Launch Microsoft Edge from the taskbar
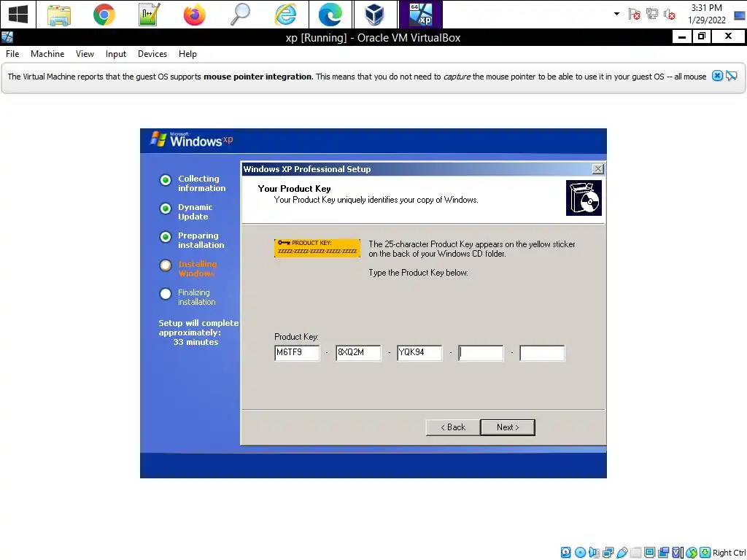Image resolution: width=747 pixels, height=560 pixels. tap(330, 15)
